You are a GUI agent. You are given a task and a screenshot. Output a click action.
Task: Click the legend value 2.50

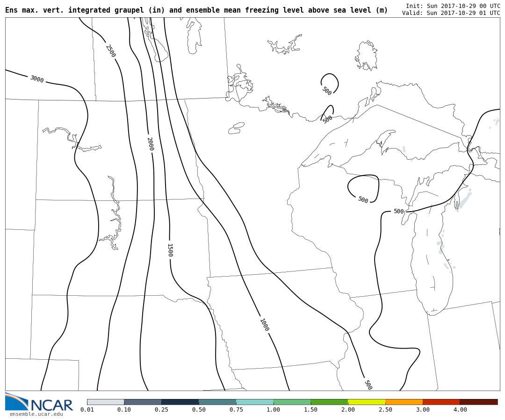pyautogui.click(x=385, y=410)
